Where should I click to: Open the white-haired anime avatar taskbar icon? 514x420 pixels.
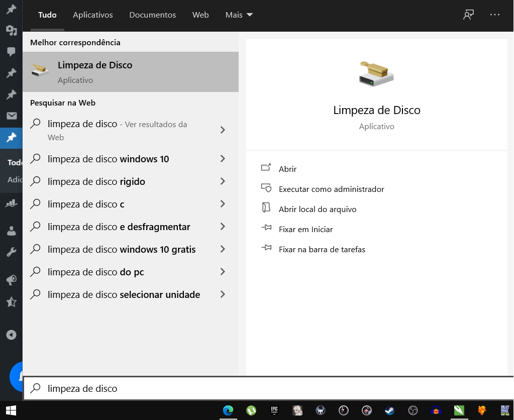click(297, 410)
